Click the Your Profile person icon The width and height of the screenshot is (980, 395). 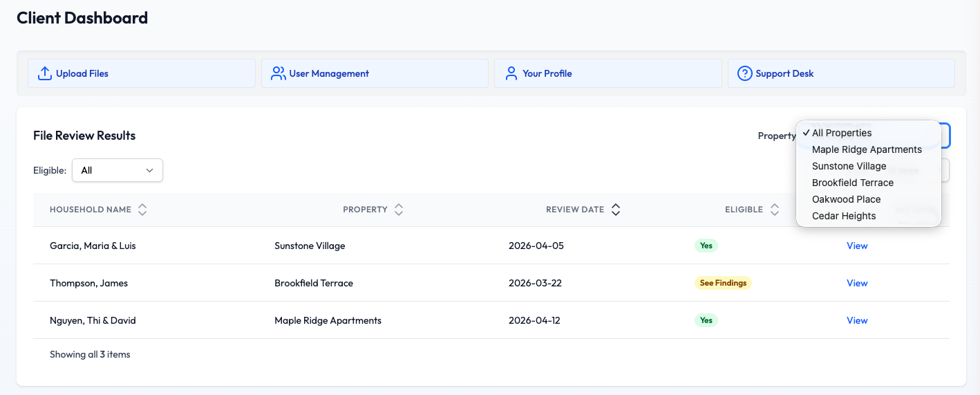(x=511, y=73)
